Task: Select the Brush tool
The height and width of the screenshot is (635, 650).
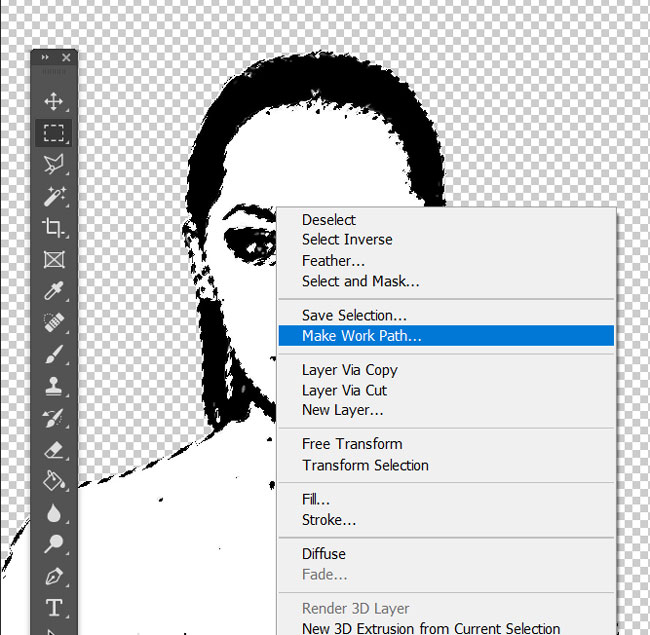Action: point(53,354)
